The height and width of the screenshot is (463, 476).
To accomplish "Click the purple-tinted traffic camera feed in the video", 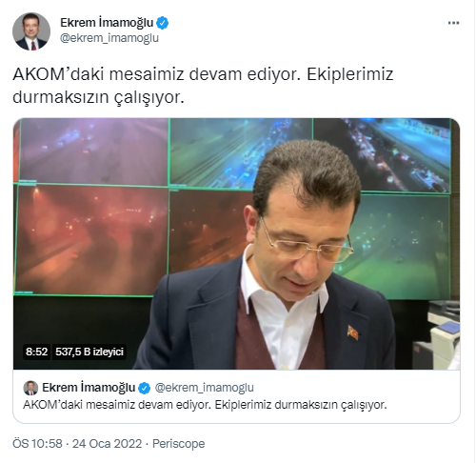I will [93, 151].
